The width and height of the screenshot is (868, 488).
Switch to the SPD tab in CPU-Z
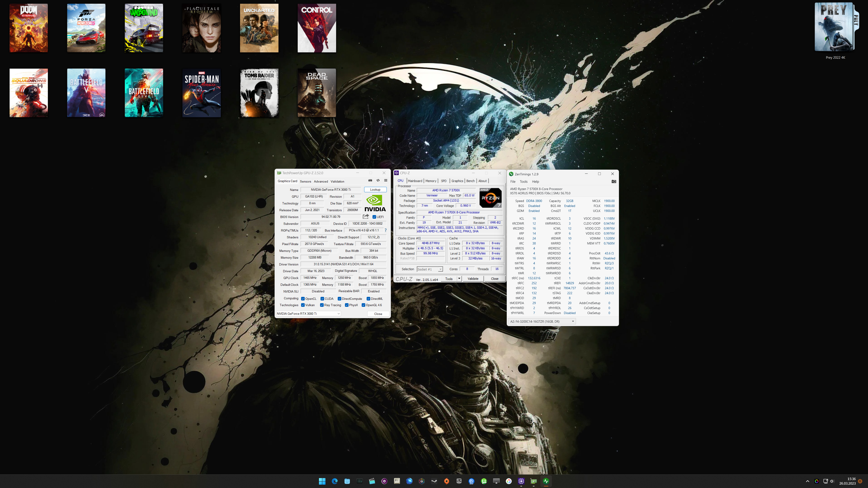[x=444, y=181]
